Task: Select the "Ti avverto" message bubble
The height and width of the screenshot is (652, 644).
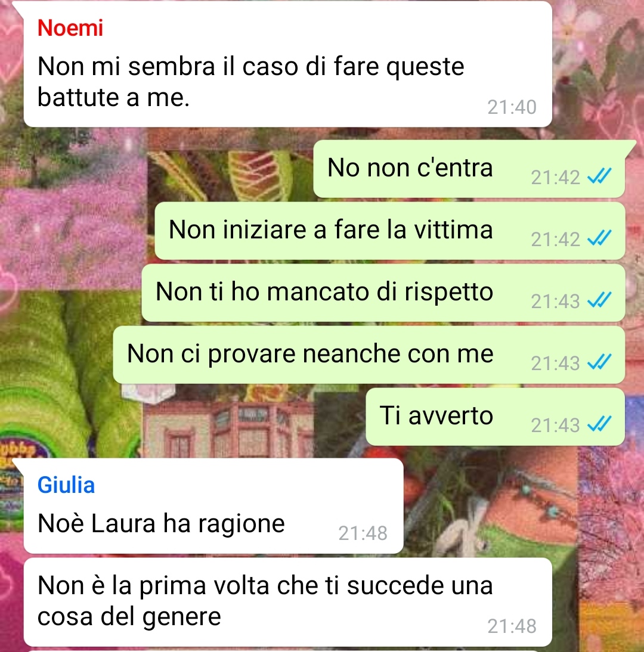Action: (496, 417)
